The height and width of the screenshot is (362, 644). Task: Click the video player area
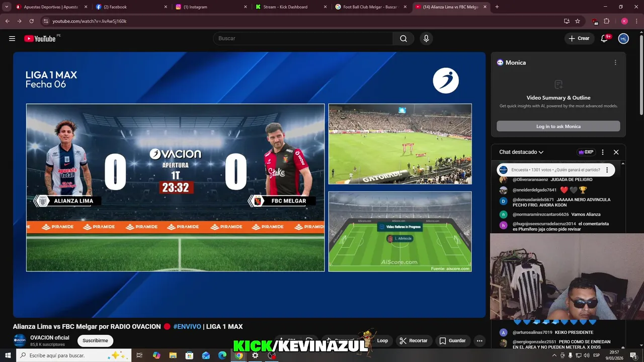click(x=249, y=185)
